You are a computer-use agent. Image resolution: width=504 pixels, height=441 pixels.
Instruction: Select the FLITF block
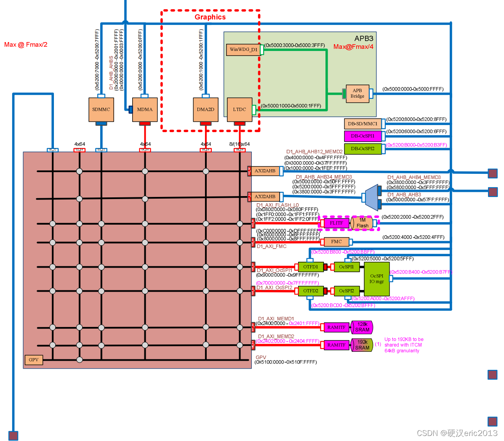click(x=336, y=223)
